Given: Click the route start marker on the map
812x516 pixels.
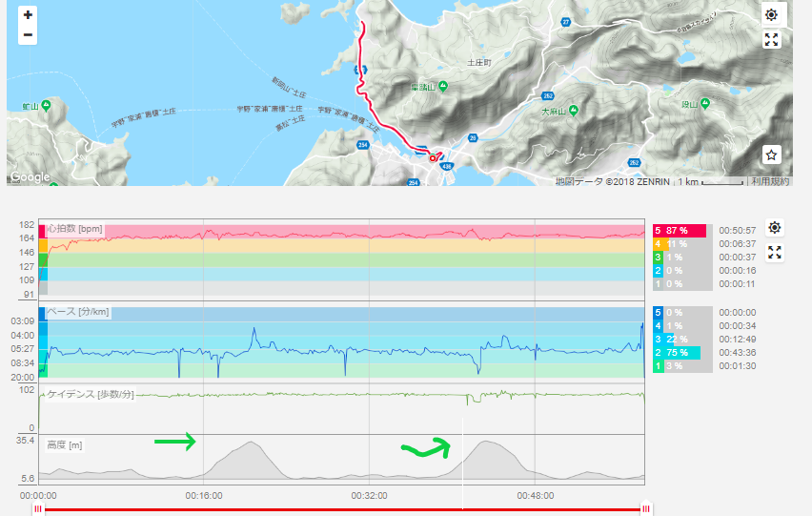Looking at the screenshot, I should pos(433,158).
